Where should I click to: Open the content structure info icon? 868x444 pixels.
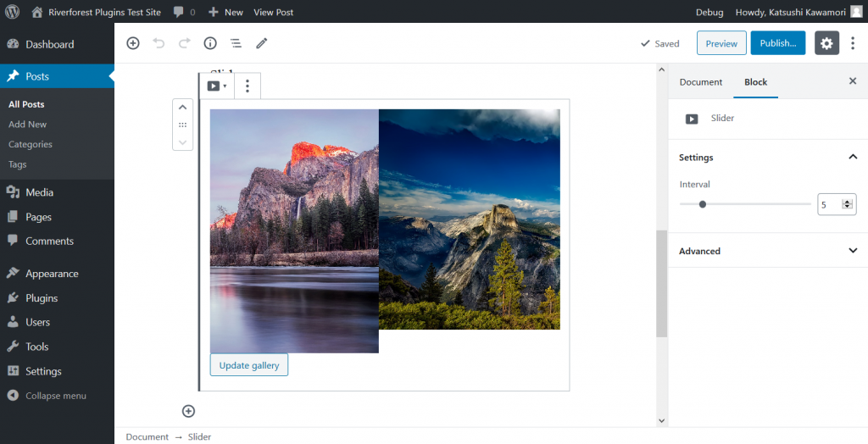point(210,43)
